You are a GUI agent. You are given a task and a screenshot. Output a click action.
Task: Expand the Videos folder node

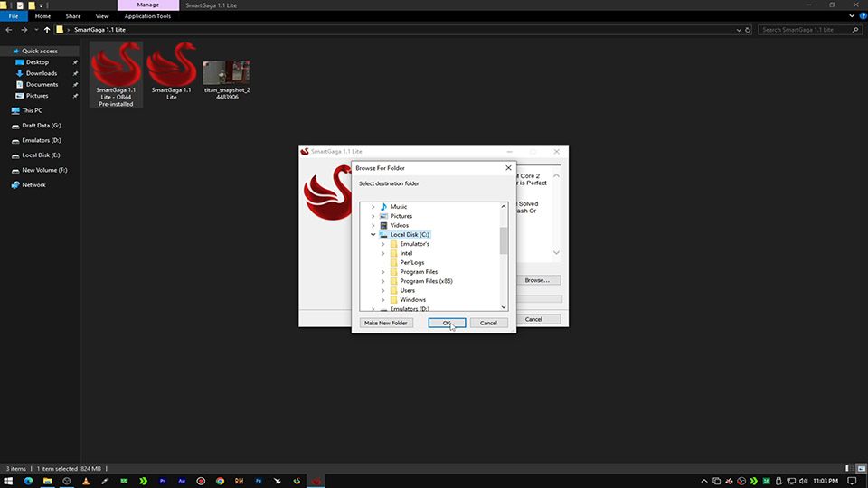point(373,226)
